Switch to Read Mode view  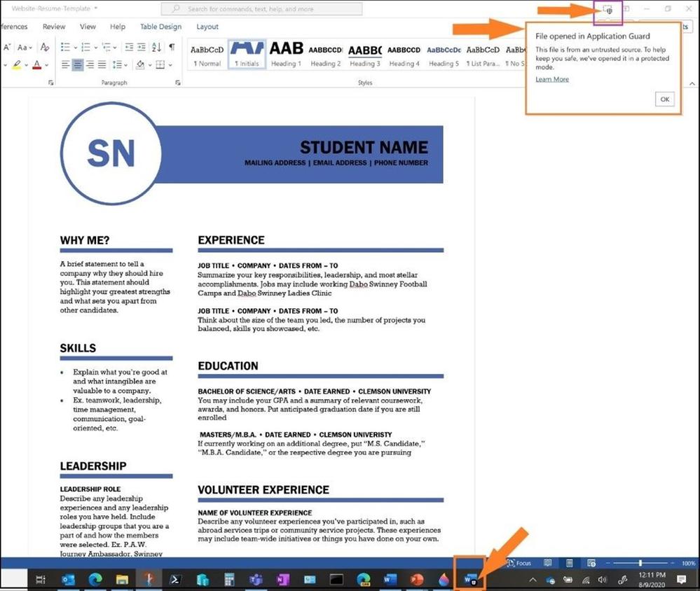(x=548, y=564)
